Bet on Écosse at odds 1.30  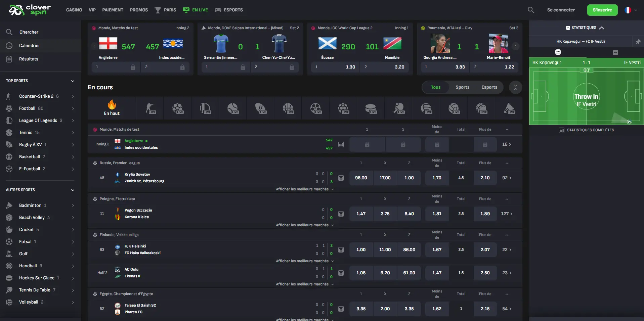coord(335,67)
